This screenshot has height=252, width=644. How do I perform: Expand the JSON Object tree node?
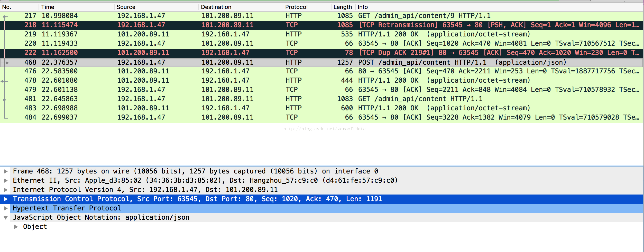(x=16, y=227)
